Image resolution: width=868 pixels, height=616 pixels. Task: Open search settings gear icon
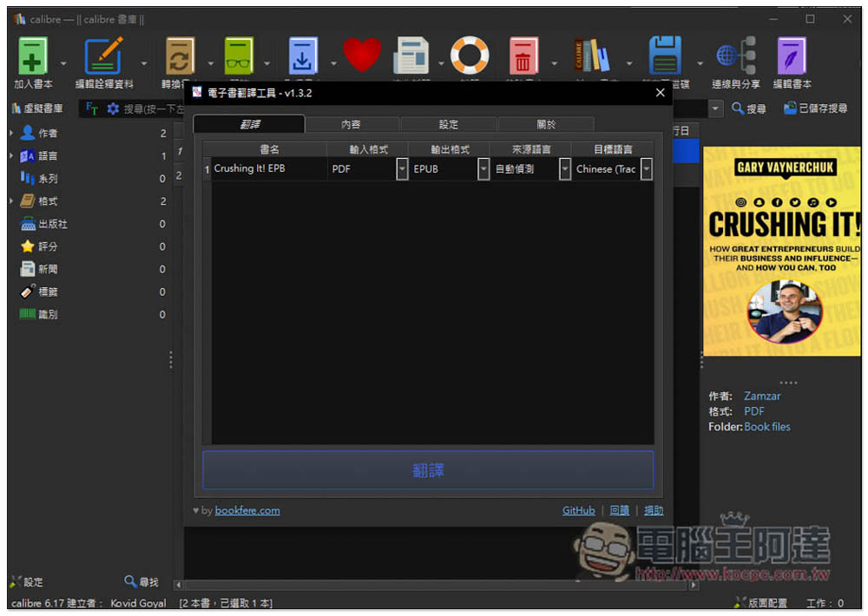pyautogui.click(x=113, y=108)
